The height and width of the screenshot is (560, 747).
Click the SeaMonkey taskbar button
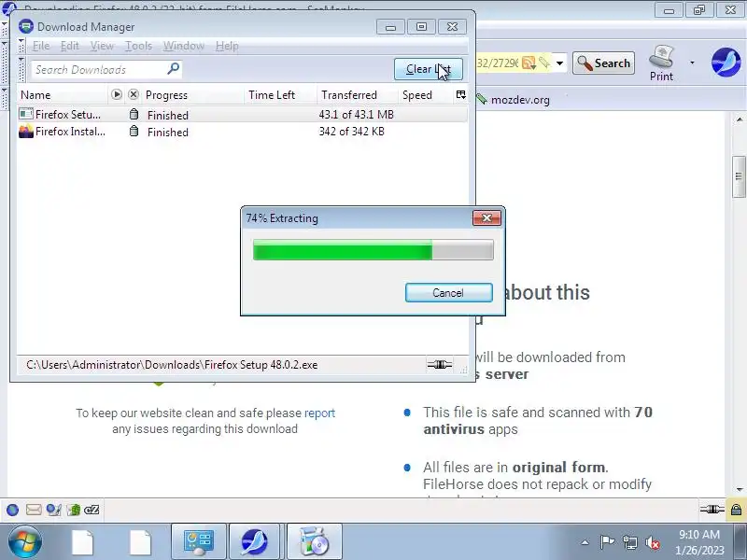(255, 541)
